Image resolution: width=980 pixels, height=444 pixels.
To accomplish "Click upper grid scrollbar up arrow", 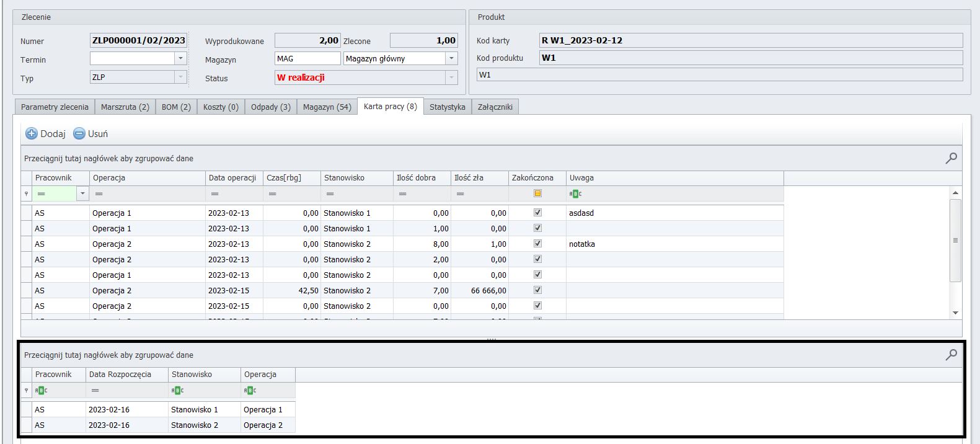I will 955,193.
